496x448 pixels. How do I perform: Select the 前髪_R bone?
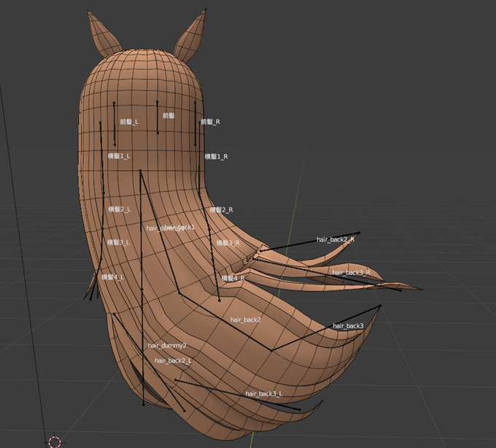211,122
